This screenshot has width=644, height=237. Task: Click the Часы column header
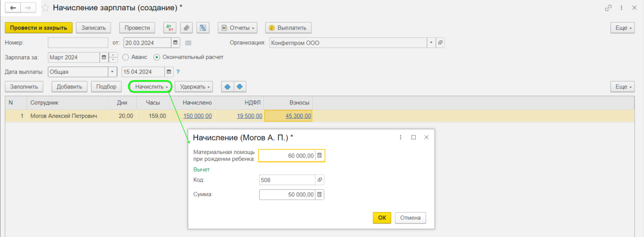coord(153,103)
